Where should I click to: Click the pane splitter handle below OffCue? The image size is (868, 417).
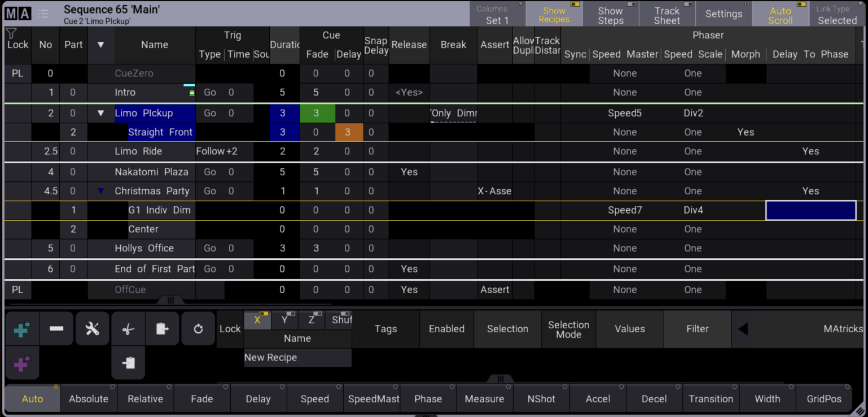click(x=171, y=301)
